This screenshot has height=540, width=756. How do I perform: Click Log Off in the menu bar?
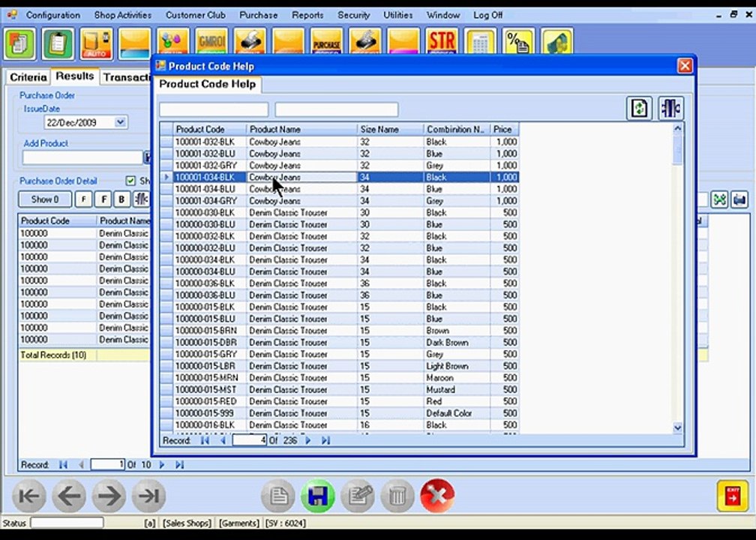(x=487, y=15)
